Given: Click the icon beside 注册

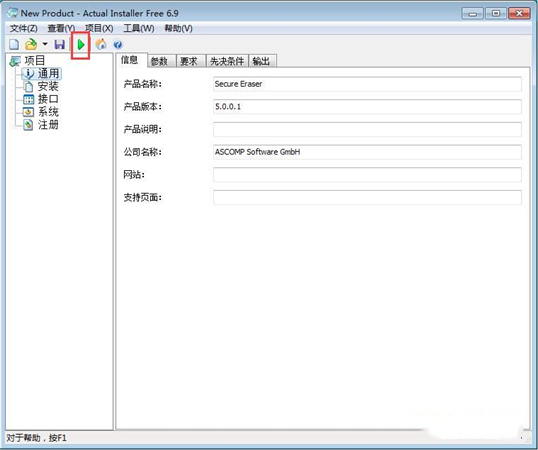Looking at the screenshot, I should (28, 125).
